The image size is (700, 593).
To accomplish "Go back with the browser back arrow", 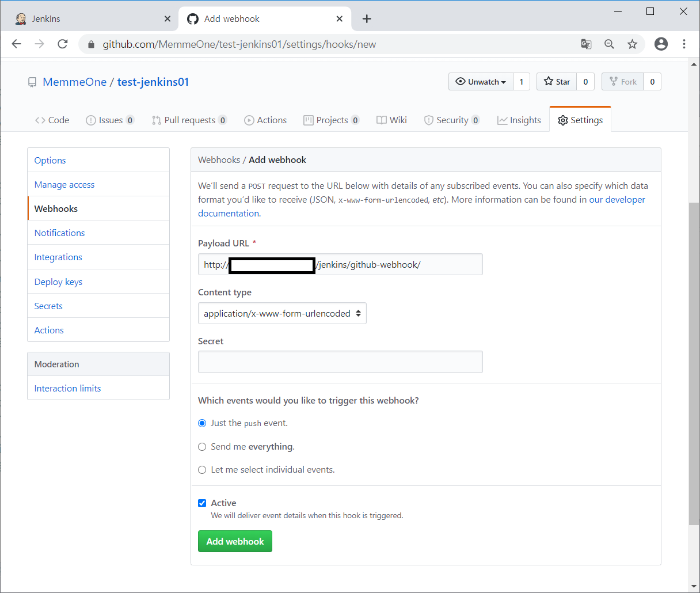I will pos(16,44).
